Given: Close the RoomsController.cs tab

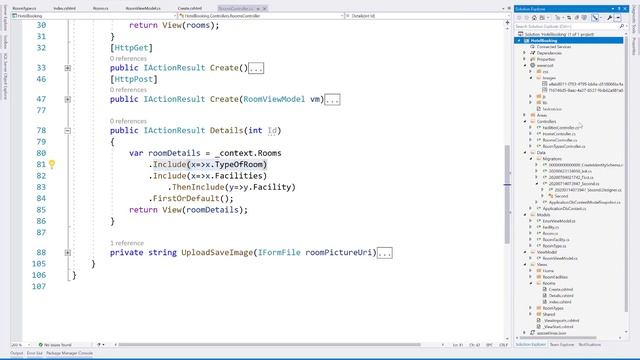Looking at the screenshot, I should 264,8.
